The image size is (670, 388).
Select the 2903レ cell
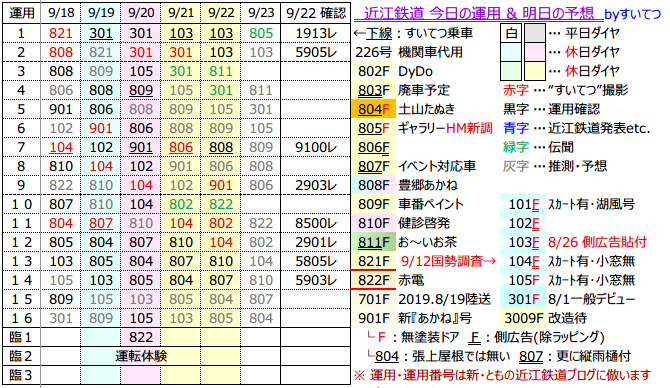point(315,185)
